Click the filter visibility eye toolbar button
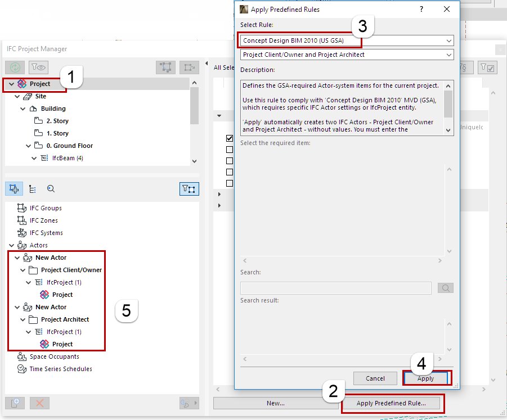Viewport: 507px width, 420px height. coord(38,67)
